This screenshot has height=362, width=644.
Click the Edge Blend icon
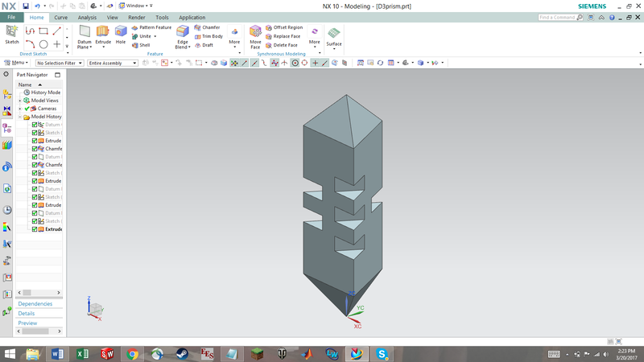[x=183, y=32]
